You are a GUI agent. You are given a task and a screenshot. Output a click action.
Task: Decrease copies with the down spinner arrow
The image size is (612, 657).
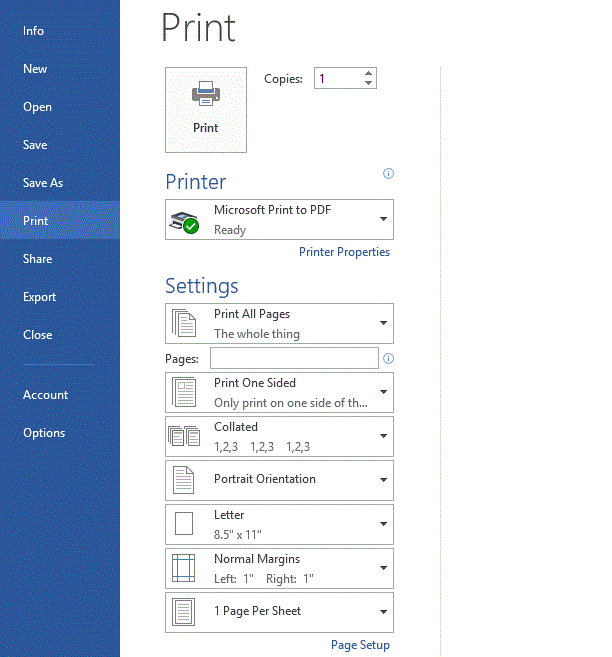[x=368, y=83]
